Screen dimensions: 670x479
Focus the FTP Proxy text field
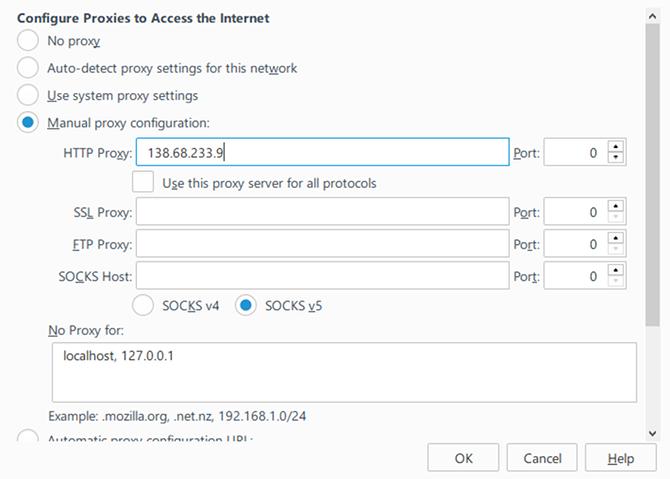pyautogui.click(x=322, y=244)
